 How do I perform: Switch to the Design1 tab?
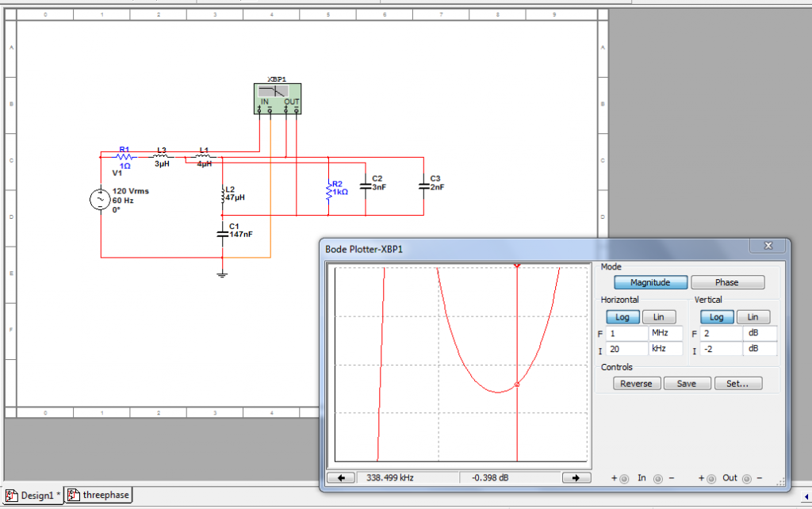point(33,495)
